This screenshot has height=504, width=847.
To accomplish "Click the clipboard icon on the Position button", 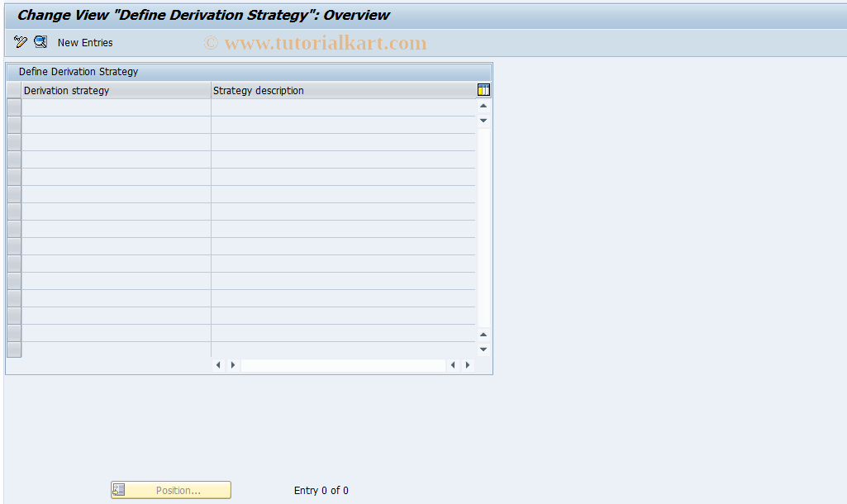I will 119,489.
